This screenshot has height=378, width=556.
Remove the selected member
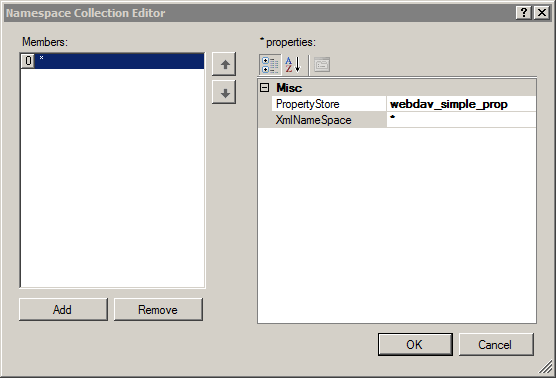coord(158,310)
